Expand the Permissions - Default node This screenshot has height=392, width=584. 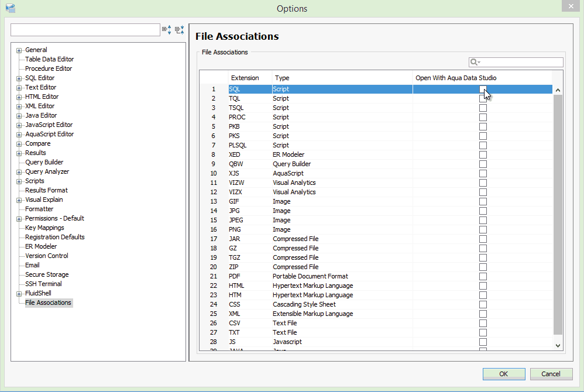[x=19, y=219]
